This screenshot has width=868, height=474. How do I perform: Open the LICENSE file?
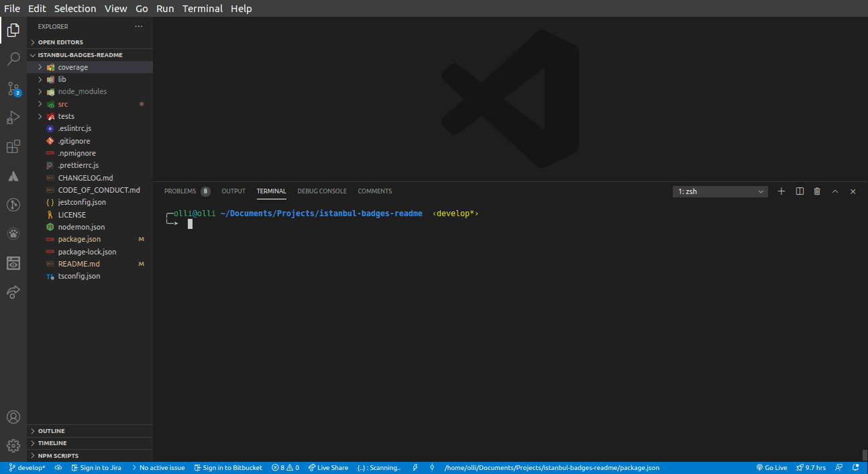click(90, 215)
